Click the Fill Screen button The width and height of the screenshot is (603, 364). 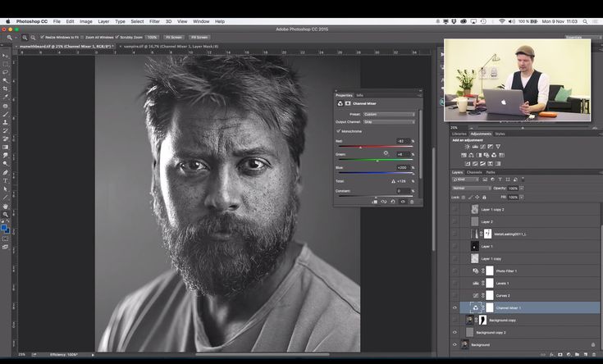(x=199, y=37)
